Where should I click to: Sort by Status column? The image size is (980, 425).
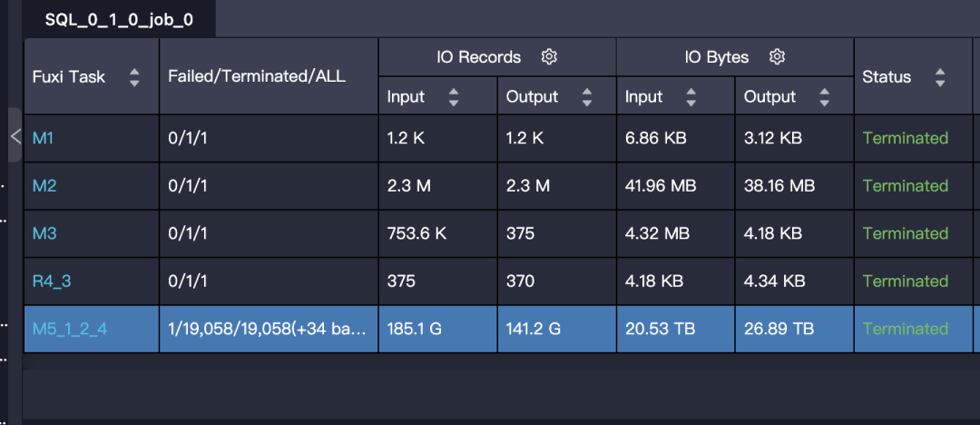click(x=940, y=77)
